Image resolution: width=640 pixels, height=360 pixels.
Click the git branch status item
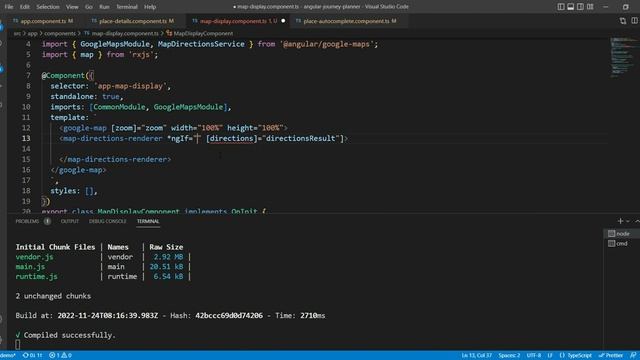coord(8,355)
